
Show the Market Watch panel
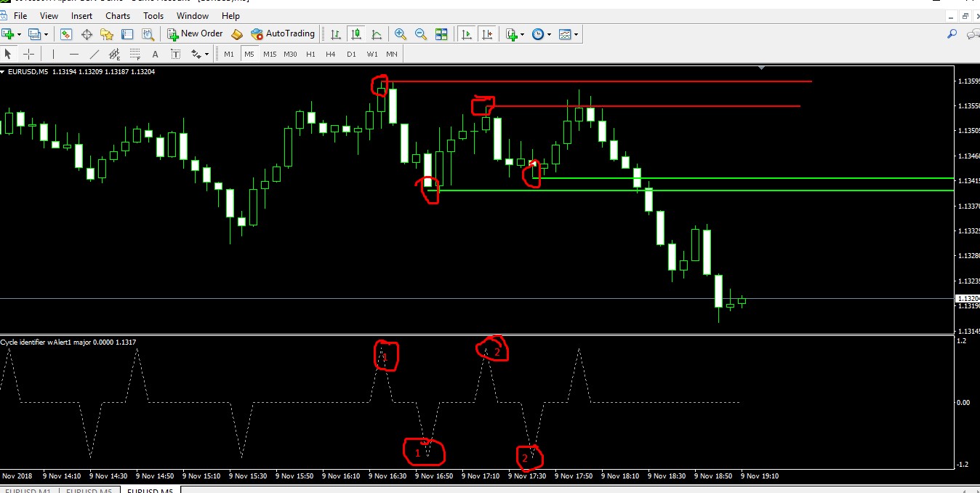[x=66, y=33]
